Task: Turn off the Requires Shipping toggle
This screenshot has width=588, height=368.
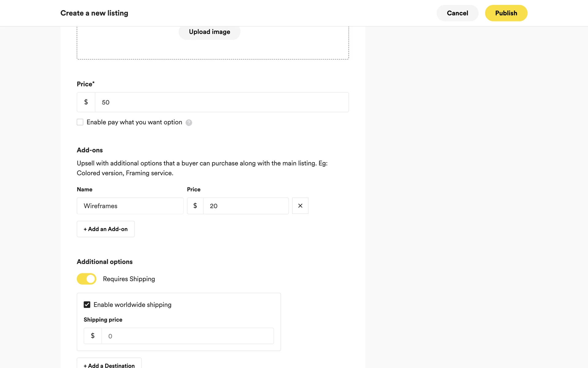Action: point(86,279)
